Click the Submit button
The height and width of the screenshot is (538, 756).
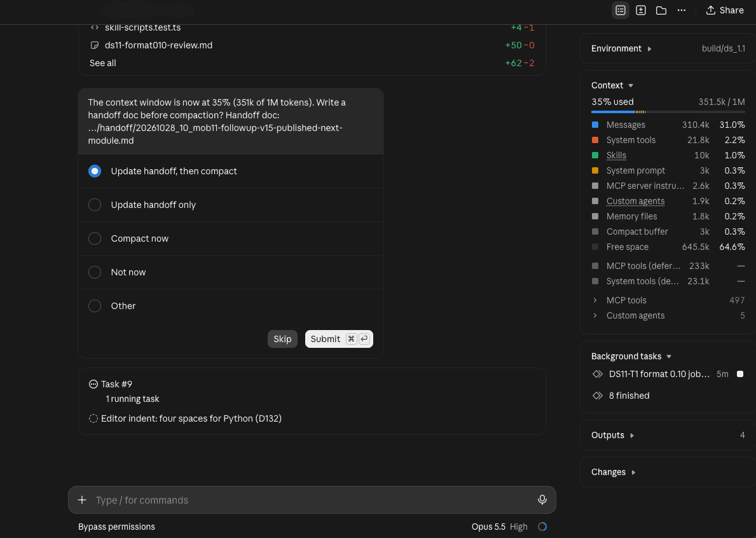point(339,339)
